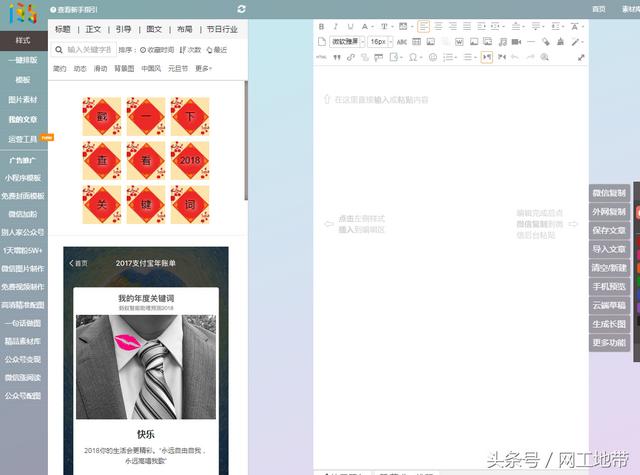Viewport: 640px width, 475px height.
Task: Click the underline formatting icon
Action: 349,26
